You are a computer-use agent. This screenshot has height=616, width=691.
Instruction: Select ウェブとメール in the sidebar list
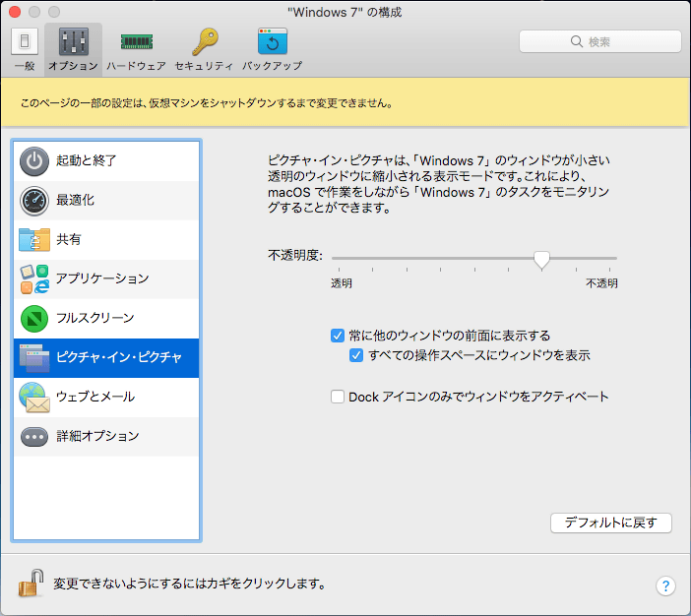[x=106, y=397]
